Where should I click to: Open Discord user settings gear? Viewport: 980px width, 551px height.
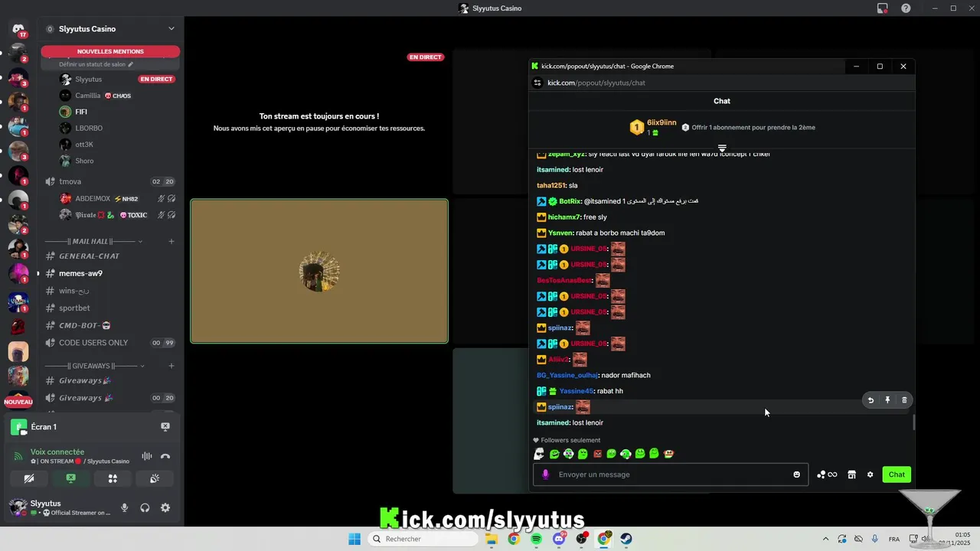click(x=165, y=507)
